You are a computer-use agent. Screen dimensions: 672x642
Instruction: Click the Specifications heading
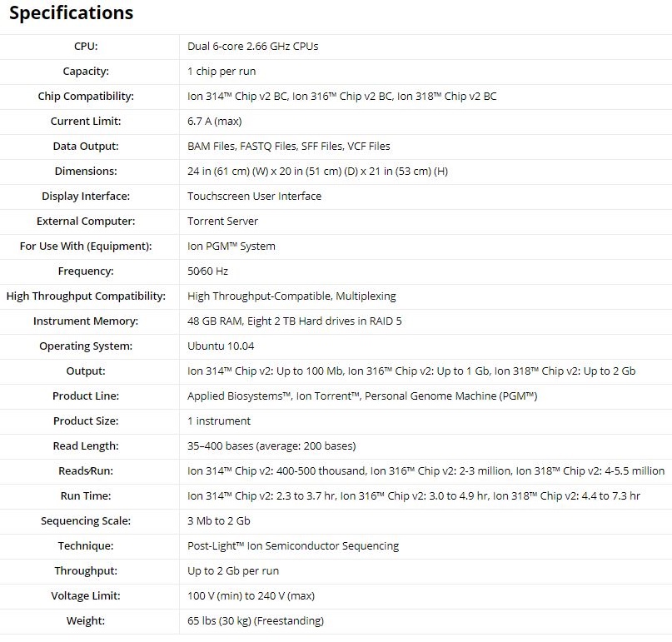click(71, 13)
